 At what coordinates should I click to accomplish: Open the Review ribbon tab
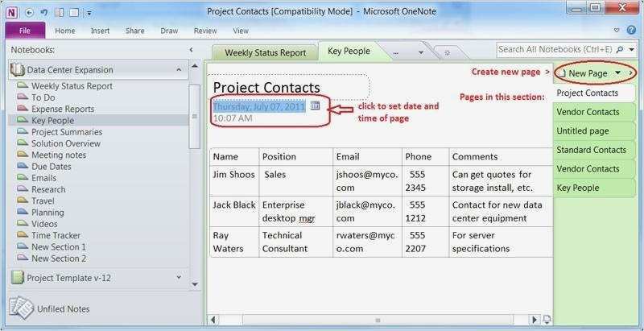(x=205, y=31)
